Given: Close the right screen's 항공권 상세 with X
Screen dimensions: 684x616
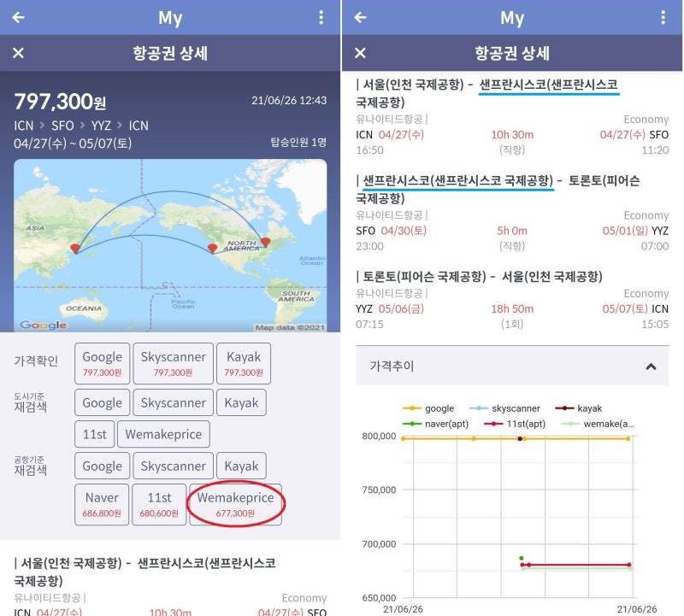Looking at the screenshot, I should (360, 53).
